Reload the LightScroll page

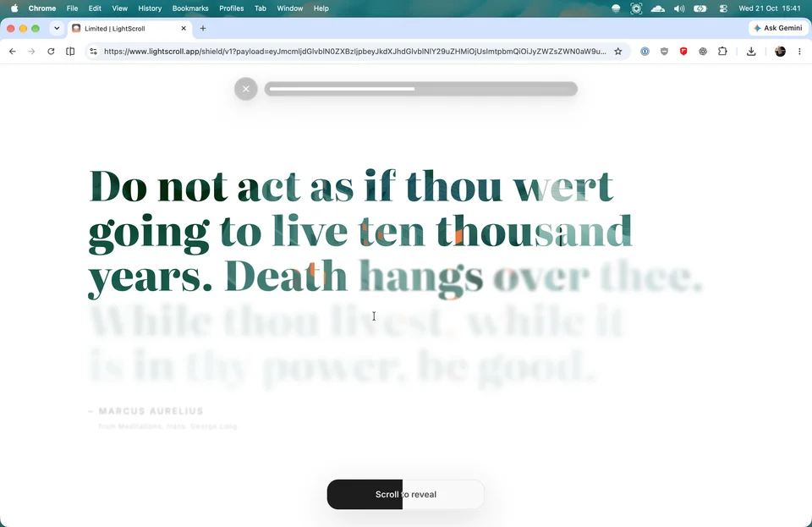pyautogui.click(x=51, y=52)
